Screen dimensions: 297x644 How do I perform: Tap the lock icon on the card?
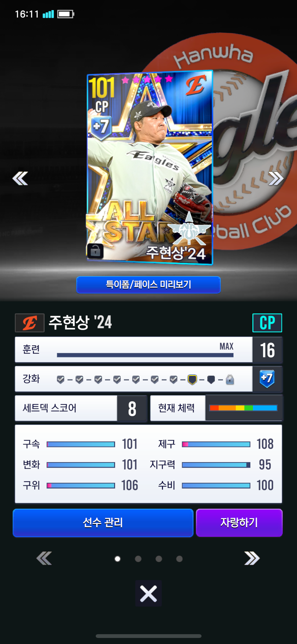click(95, 251)
